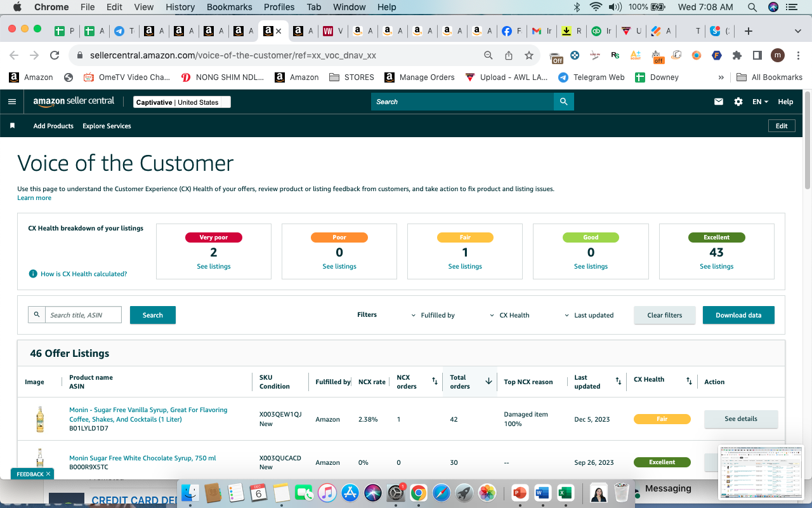Open the Window menu in the menu bar
This screenshot has height=508, width=812.
[x=350, y=7]
